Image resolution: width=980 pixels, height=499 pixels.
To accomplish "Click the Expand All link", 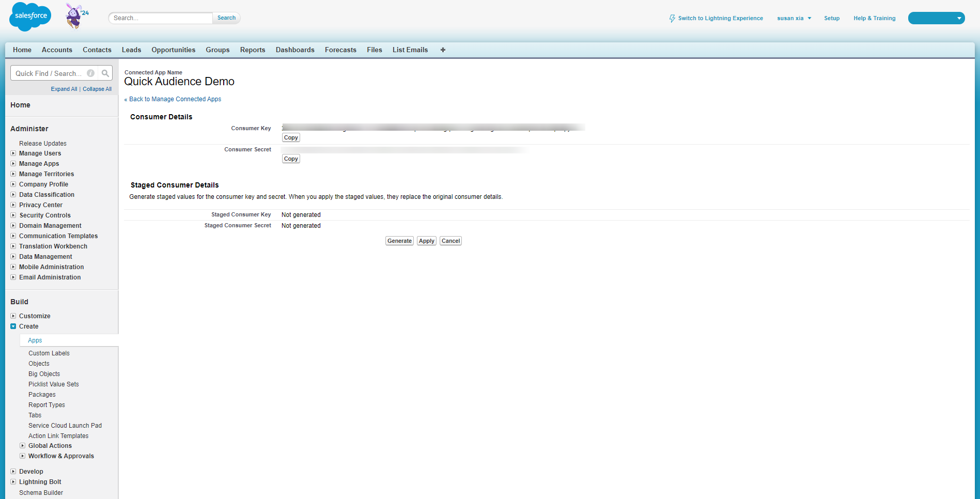I will 64,89.
